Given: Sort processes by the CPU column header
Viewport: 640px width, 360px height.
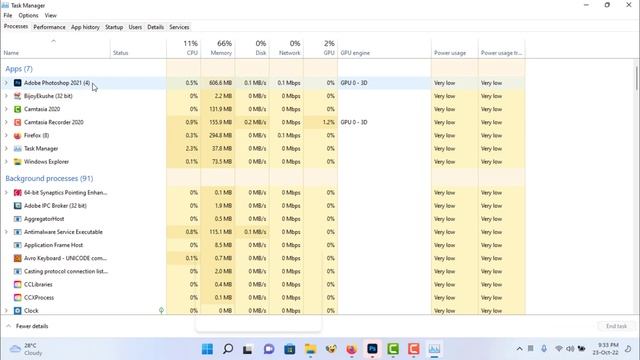Looking at the screenshot, I should pos(184,48).
